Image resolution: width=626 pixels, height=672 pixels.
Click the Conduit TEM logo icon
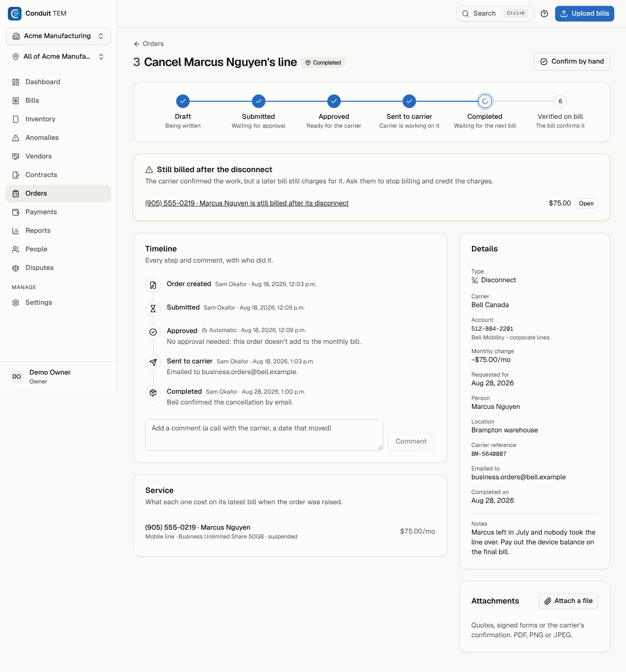pyautogui.click(x=15, y=14)
